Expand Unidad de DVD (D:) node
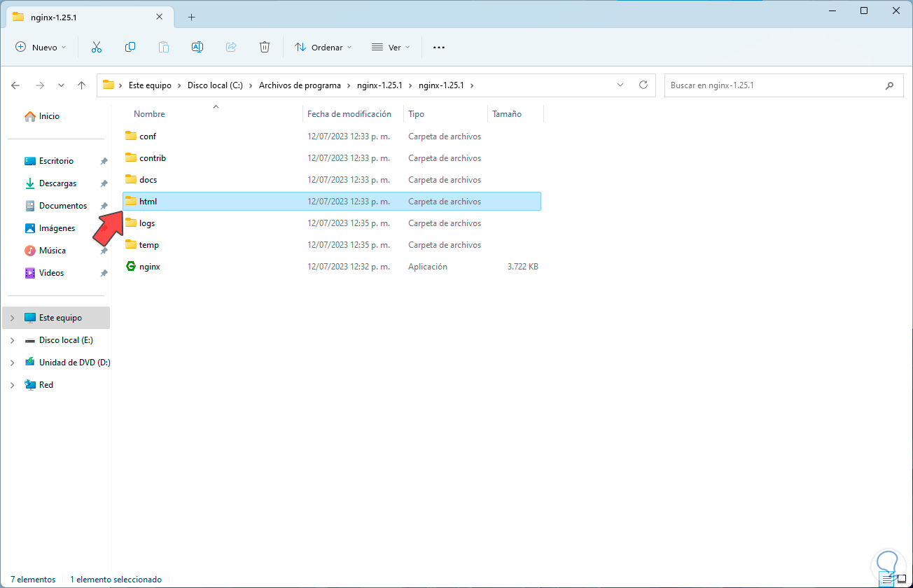This screenshot has height=588, width=913. point(12,363)
